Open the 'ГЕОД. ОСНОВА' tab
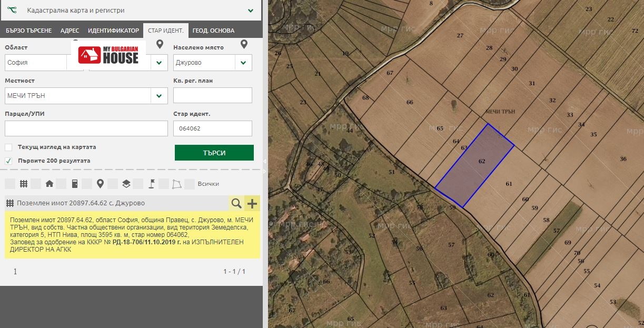Viewport: 644px width, 328px height. [x=213, y=31]
